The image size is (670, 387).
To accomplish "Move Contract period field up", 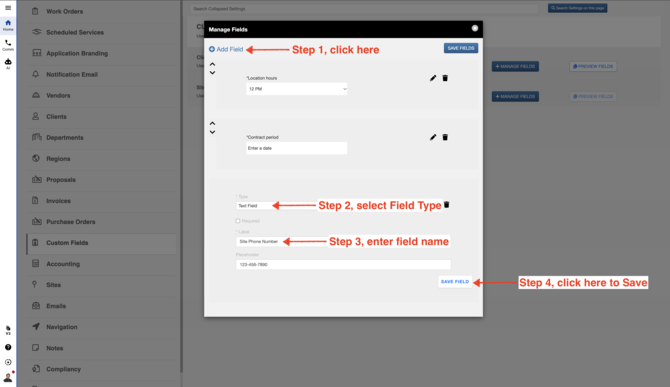I will [212, 123].
